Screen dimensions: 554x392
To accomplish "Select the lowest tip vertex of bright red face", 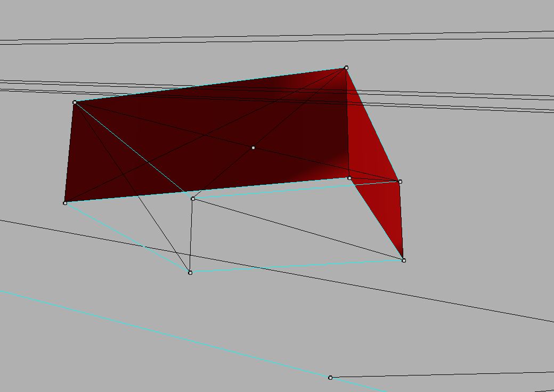I will tap(404, 260).
